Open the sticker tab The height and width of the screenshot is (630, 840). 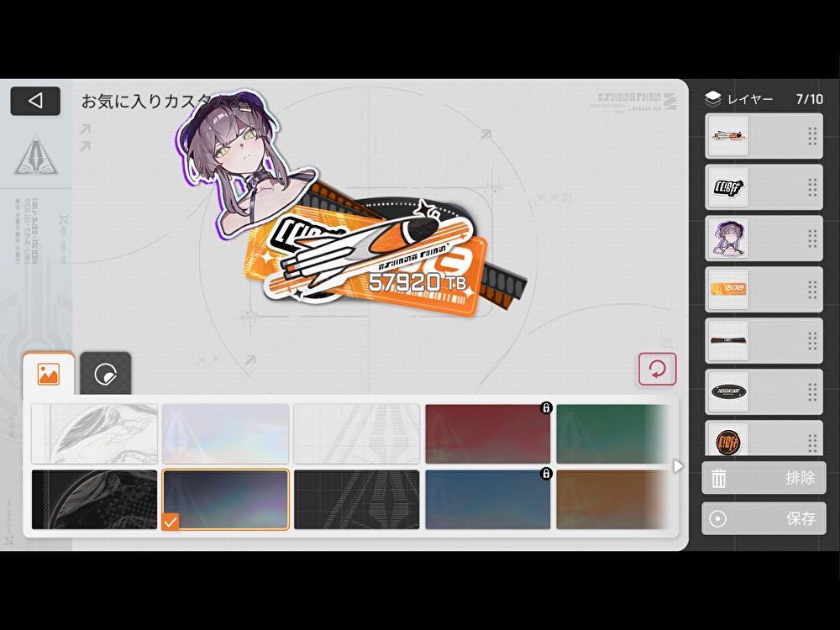tap(106, 374)
